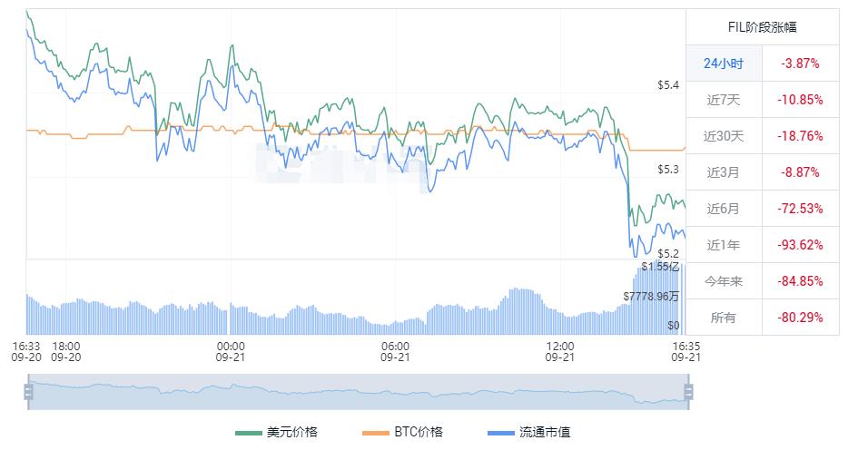Click the -3.87% 24-hour change value
Screen dimensions: 868x450
[800, 64]
